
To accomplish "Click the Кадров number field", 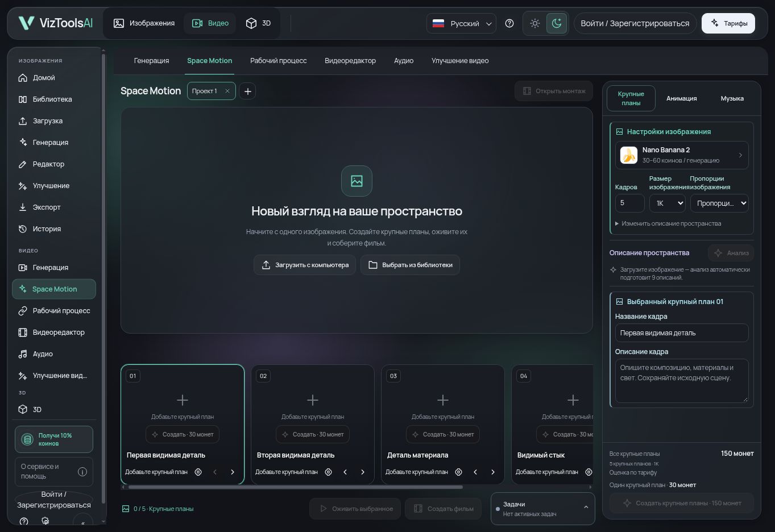I will point(629,203).
